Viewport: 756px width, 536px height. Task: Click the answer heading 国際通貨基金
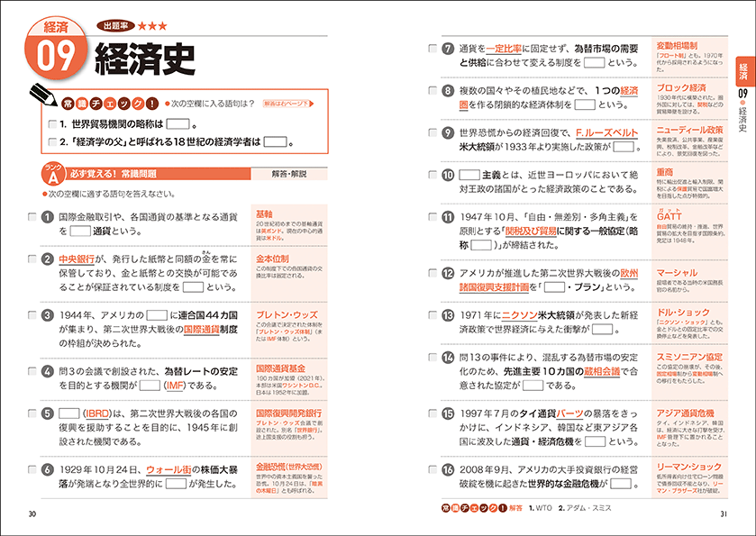point(280,368)
